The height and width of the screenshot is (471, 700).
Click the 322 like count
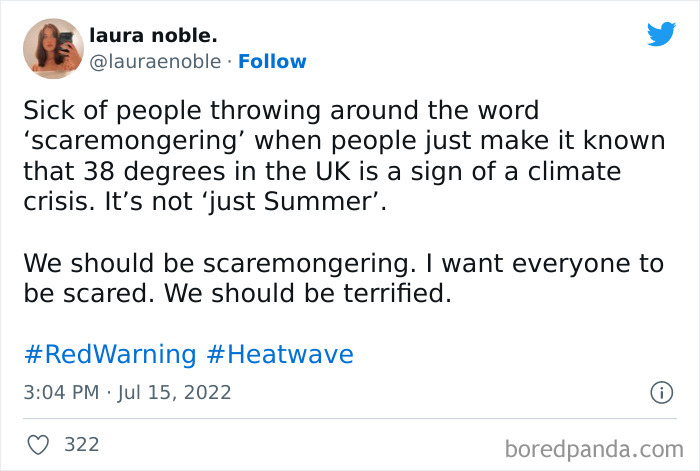pos(82,443)
